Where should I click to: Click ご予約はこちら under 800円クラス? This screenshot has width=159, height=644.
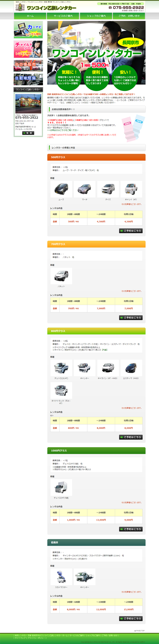[x=131, y=437]
